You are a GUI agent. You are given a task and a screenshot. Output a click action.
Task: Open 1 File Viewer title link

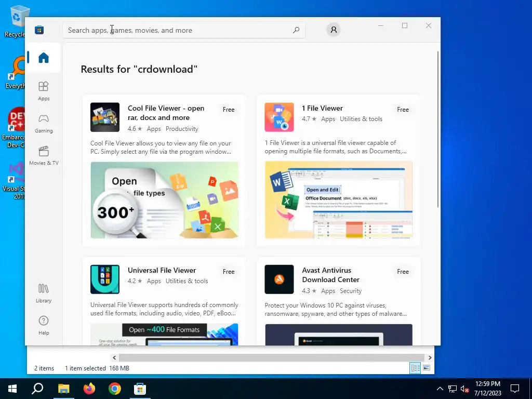(322, 108)
